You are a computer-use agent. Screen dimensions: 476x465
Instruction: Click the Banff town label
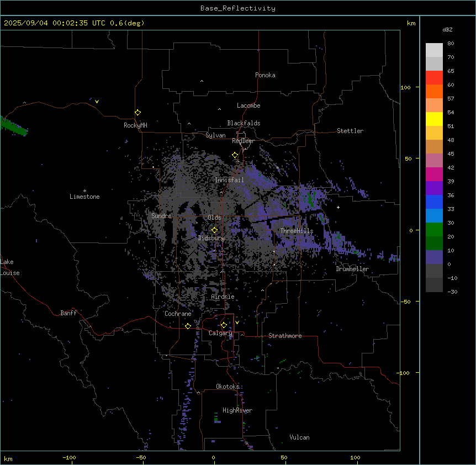(68, 313)
